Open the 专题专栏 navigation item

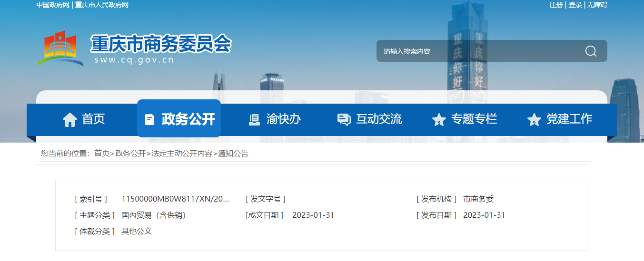[x=474, y=119]
